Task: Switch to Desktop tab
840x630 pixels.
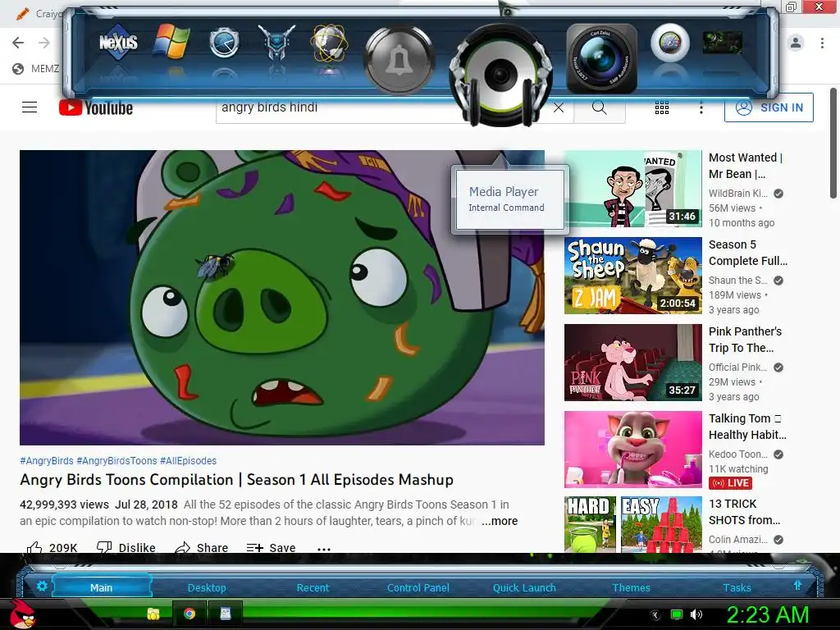Action: (207, 587)
